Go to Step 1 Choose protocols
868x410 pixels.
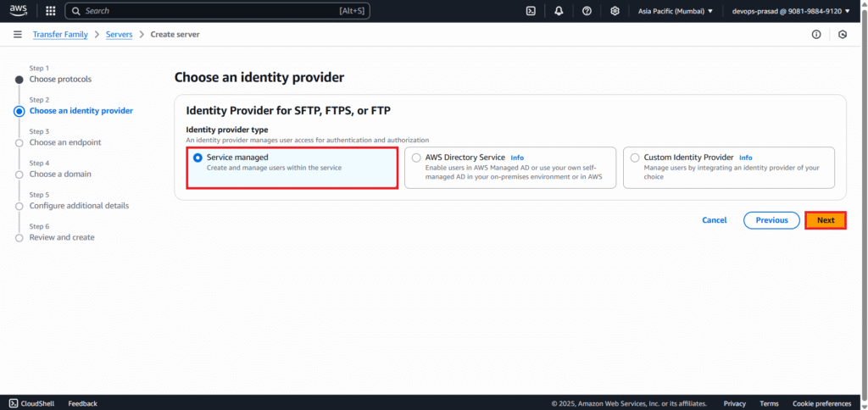[x=60, y=79]
